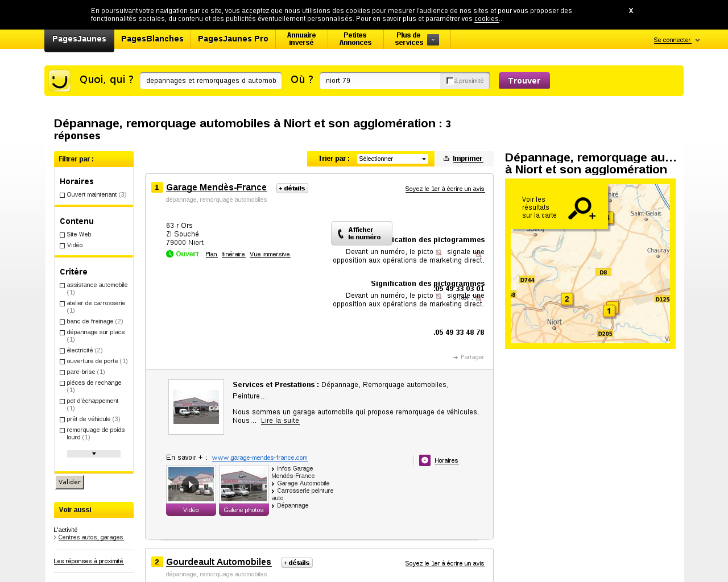Check 'prêt de véhicule' criterion
The image size is (728, 582).
(63, 419)
